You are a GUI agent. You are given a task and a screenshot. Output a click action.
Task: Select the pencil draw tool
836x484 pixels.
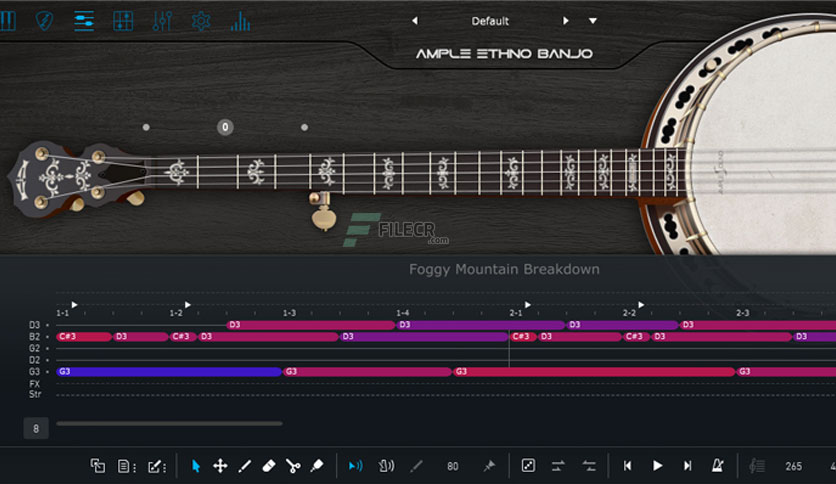pyautogui.click(x=245, y=466)
